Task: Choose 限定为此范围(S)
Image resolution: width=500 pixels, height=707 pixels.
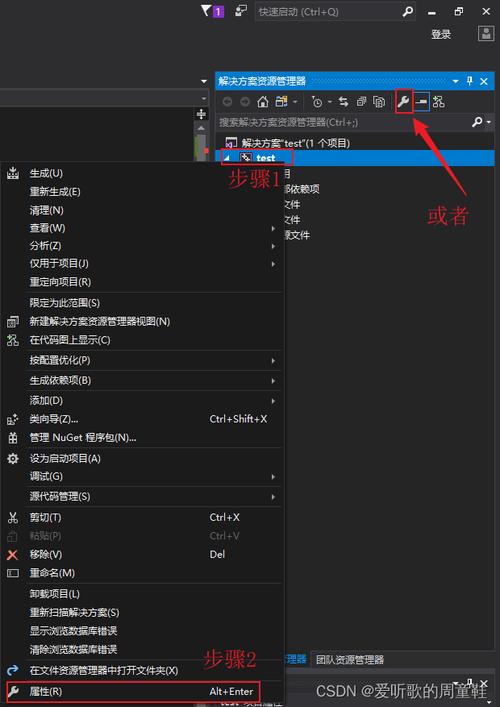Action: (x=142, y=303)
